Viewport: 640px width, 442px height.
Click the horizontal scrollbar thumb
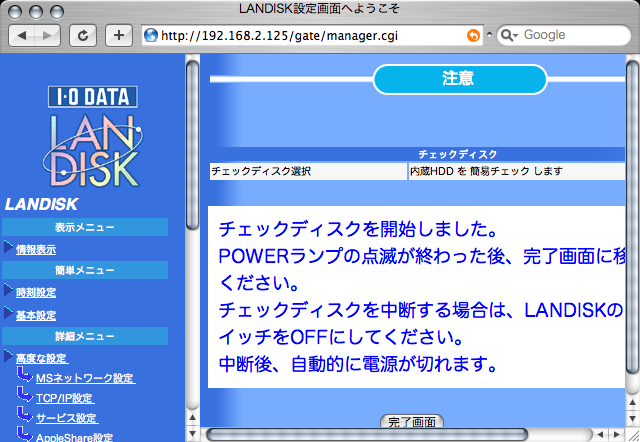pos(367,435)
